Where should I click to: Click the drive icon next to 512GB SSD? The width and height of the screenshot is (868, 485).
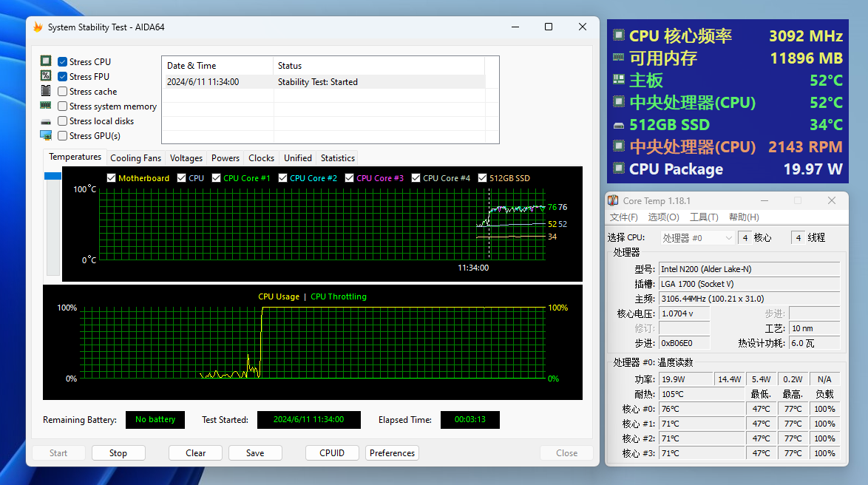pos(618,126)
